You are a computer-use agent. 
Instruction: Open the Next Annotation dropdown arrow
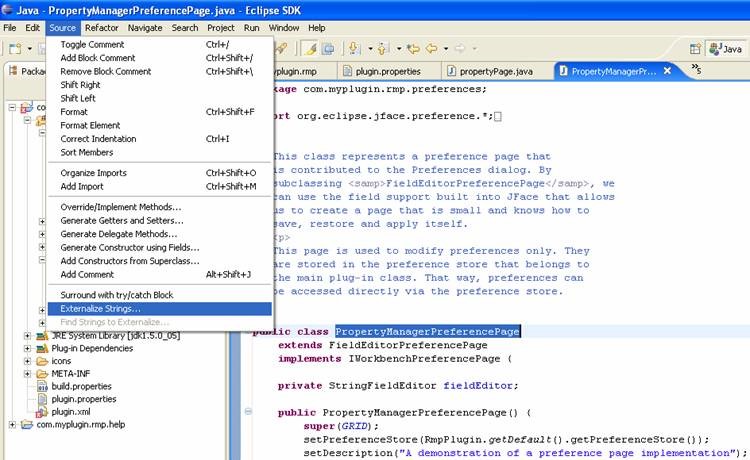370,49
